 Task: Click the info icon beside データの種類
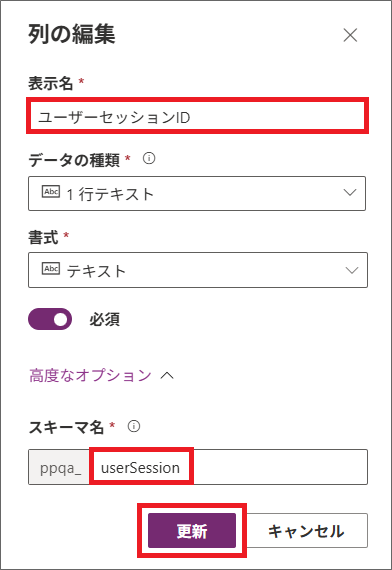point(149,158)
